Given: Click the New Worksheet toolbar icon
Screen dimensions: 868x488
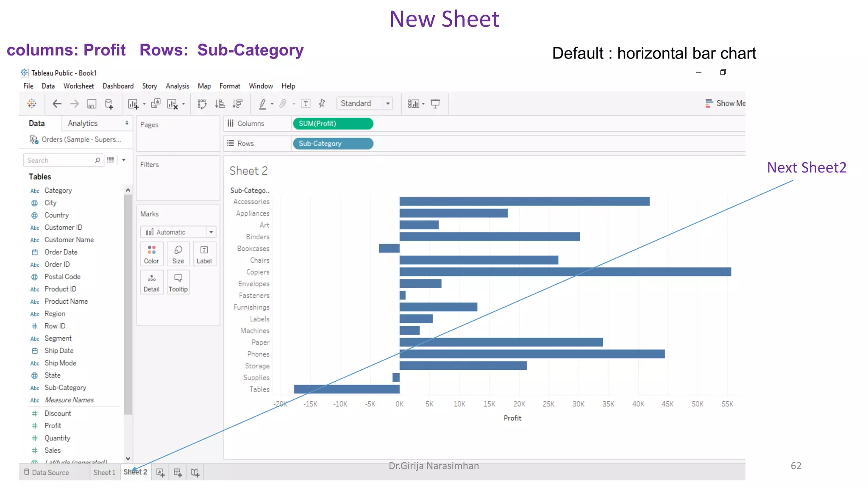Looking at the screenshot, I should 133,104.
